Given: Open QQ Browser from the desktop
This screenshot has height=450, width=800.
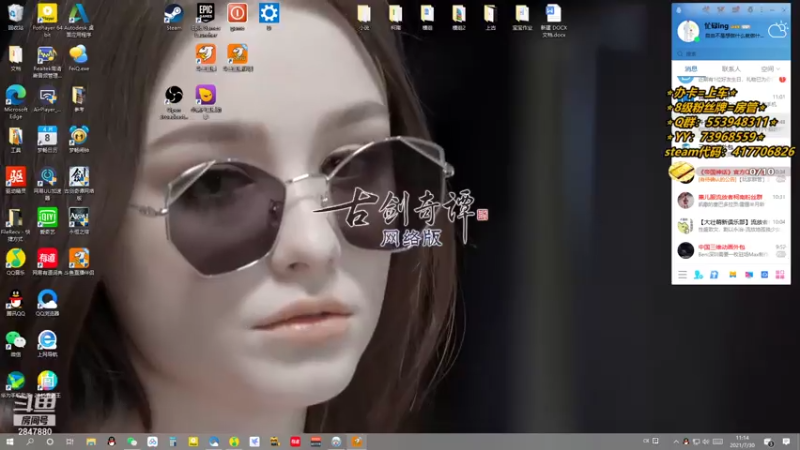Looking at the screenshot, I should (x=47, y=302).
